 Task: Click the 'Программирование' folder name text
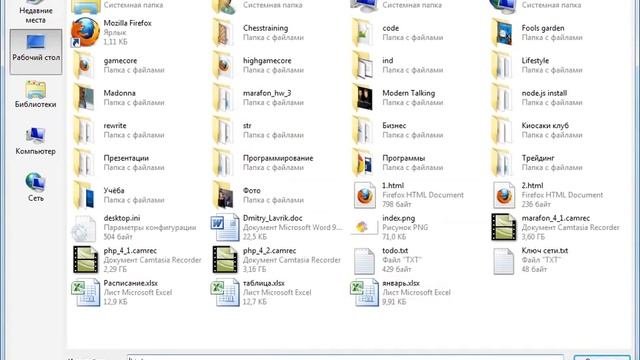coord(278,158)
